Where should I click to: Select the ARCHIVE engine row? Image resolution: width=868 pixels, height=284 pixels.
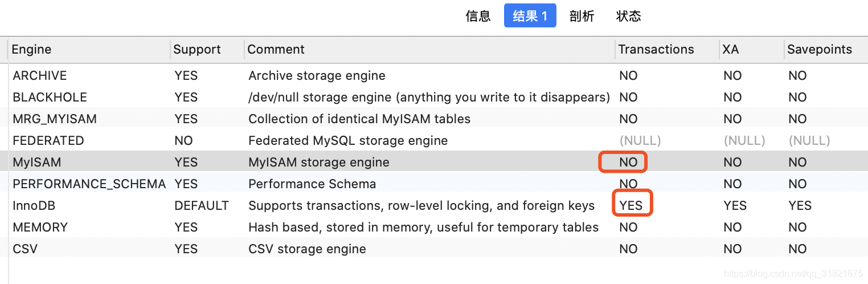point(40,76)
